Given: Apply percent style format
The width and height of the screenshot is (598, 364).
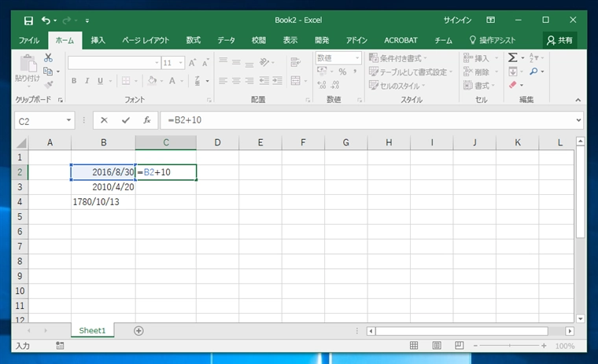Looking at the screenshot, I should click(x=342, y=72).
